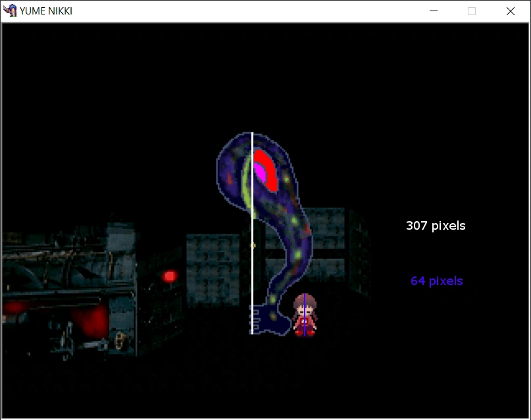Image resolution: width=531 pixels, height=420 pixels.
Task: Close the YUME NIKKI window
Action: point(511,11)
